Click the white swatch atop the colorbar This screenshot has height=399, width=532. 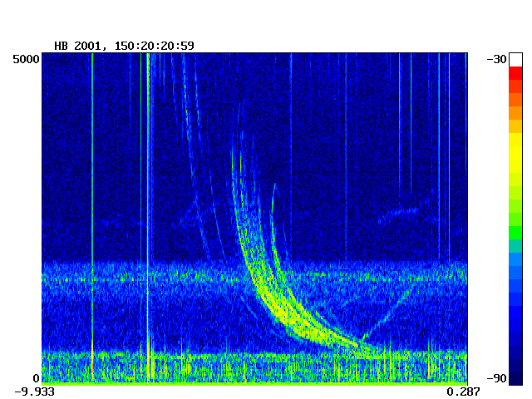[515, 60]
